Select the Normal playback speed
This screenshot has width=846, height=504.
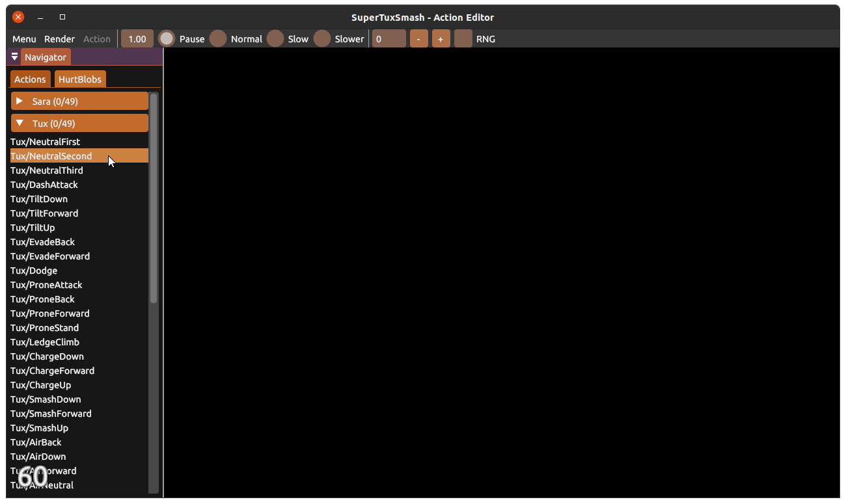(x=218, y=38)
